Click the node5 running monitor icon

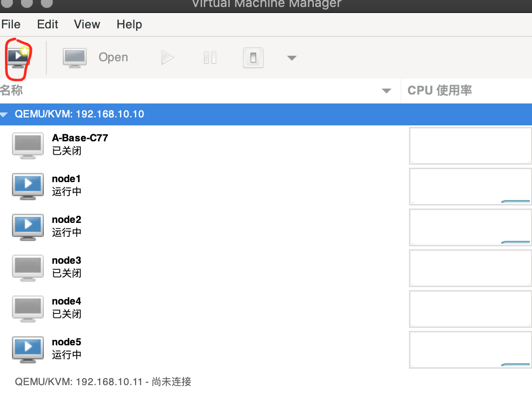coord(28,349)
